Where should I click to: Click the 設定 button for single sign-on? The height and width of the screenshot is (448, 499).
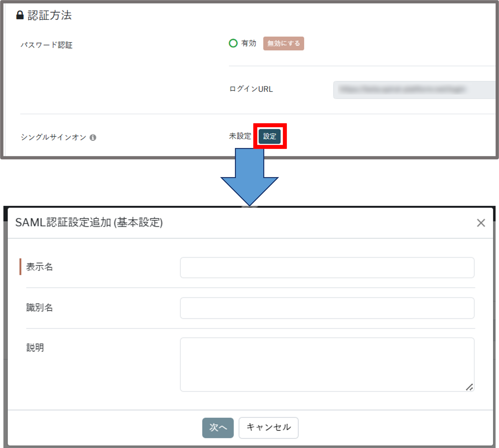tap(269, 136)
